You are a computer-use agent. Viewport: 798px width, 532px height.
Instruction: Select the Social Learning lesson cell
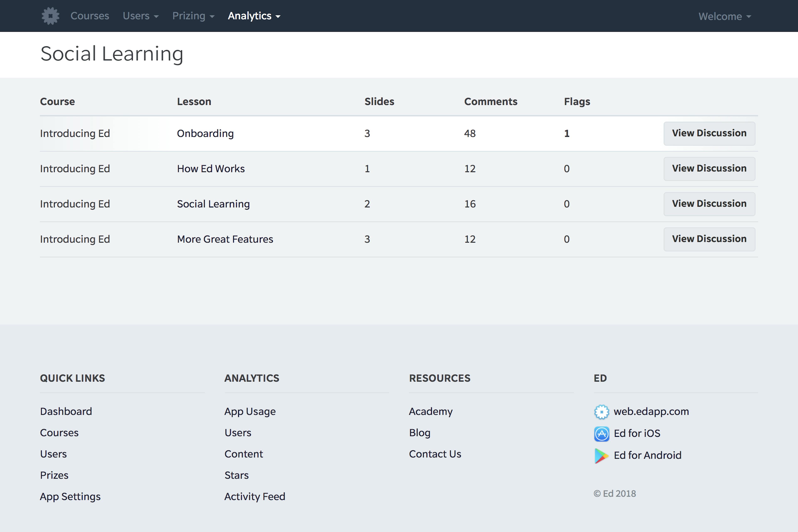point(213,204)
